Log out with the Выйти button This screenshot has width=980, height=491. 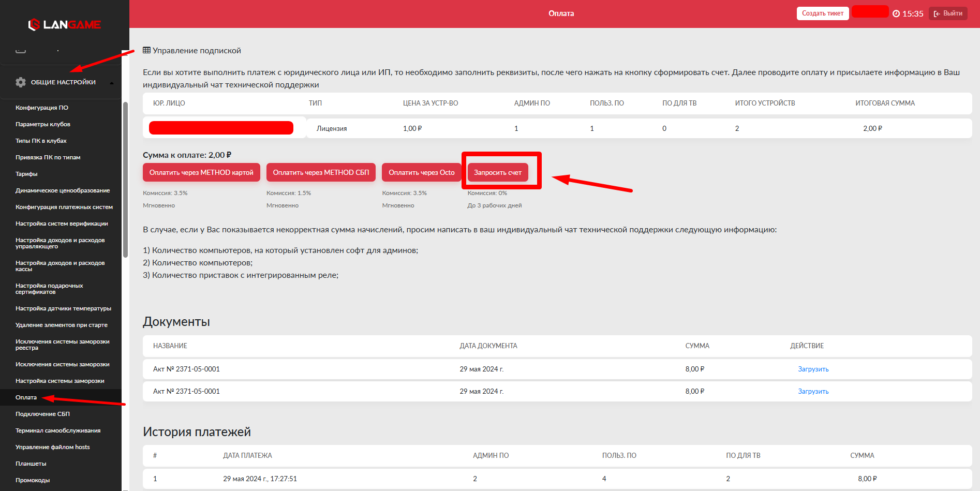pos(948,13)
